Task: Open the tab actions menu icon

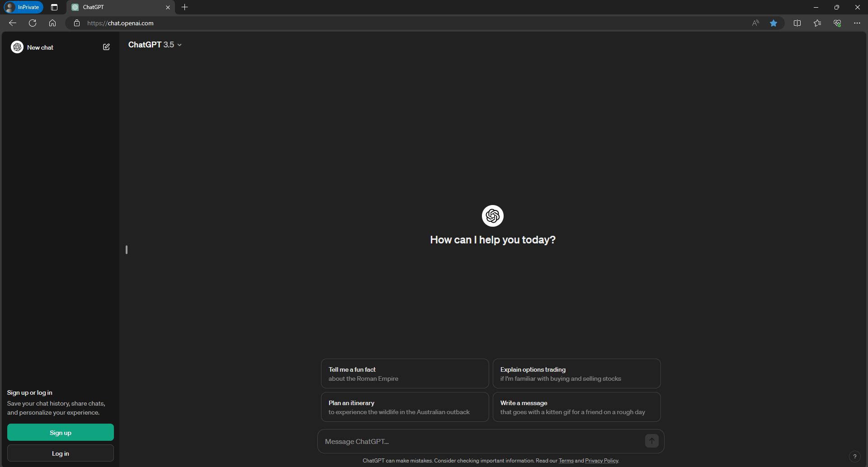Action: (54, 7)
